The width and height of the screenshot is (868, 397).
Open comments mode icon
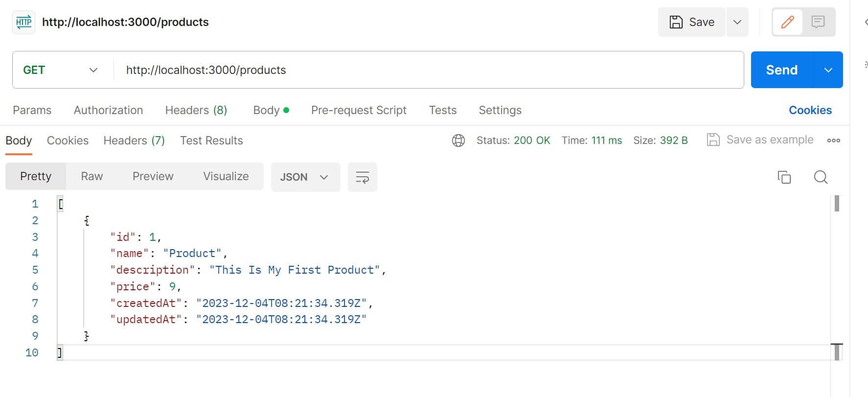pyautogui.click(x=818, y=22)
